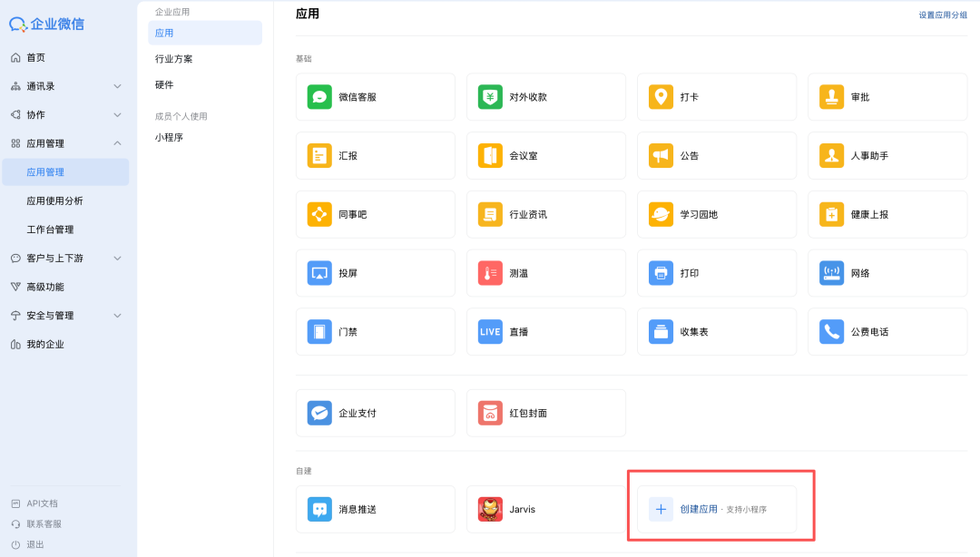Expand the 协作 chevron
This screenshot has width=980, height=557.
click(x=117, y=115)
